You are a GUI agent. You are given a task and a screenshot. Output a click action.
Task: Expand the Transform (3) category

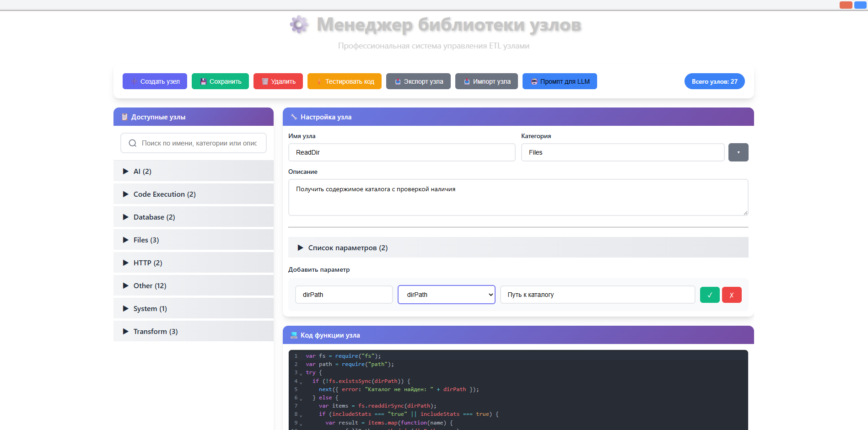pos(194,331)
